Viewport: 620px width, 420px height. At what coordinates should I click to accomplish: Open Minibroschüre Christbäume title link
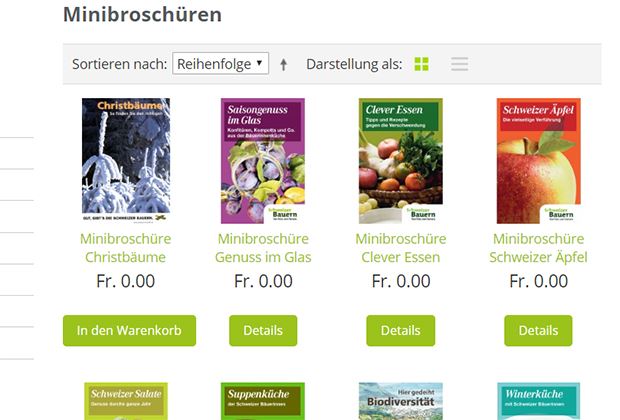pos(126,248)
